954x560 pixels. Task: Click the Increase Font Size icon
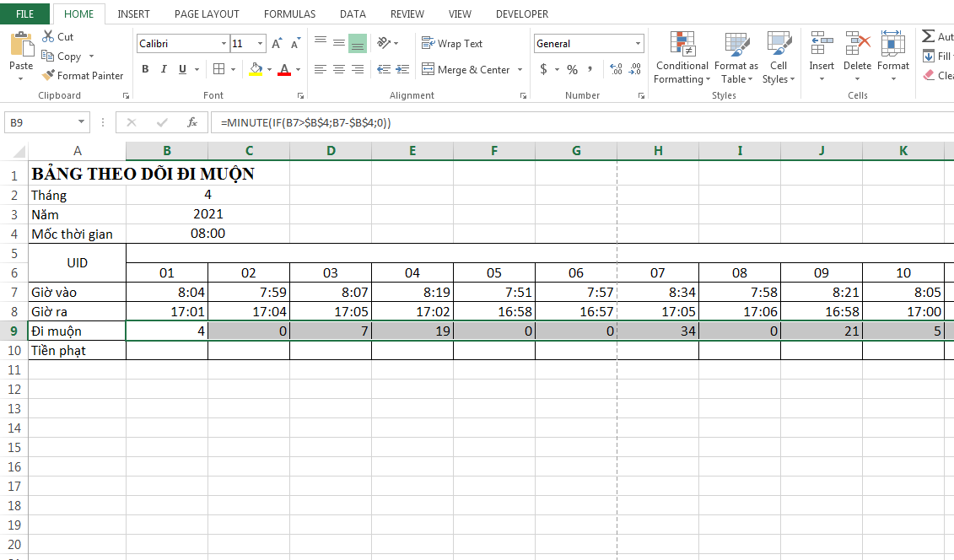click(x=277, y=44)
